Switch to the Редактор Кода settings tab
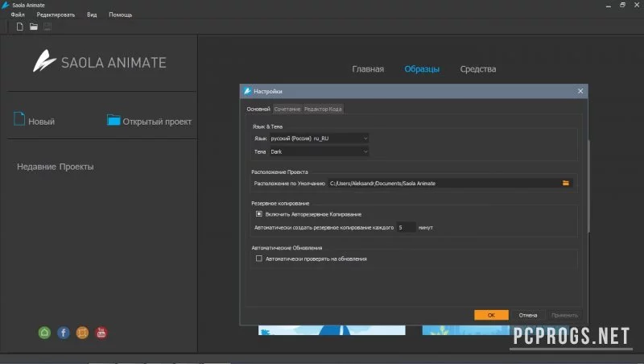The width and height of the screenshot is (644, 364). [x=323, y=109]
